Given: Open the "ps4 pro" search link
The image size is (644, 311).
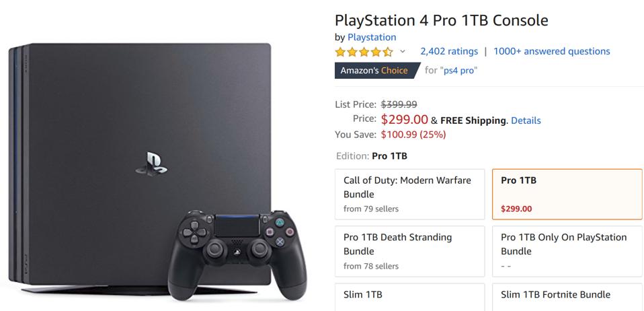Looking at the screenshot, I should point(459,70).
